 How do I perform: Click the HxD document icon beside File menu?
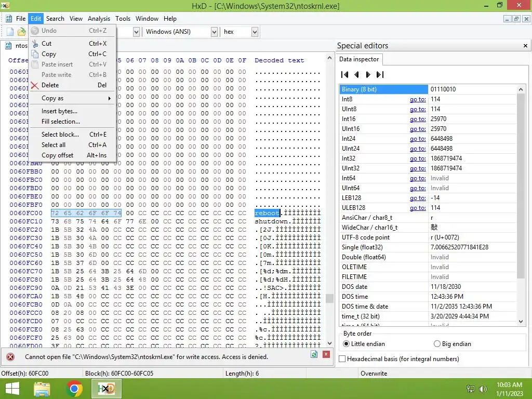tap(9, 19)
